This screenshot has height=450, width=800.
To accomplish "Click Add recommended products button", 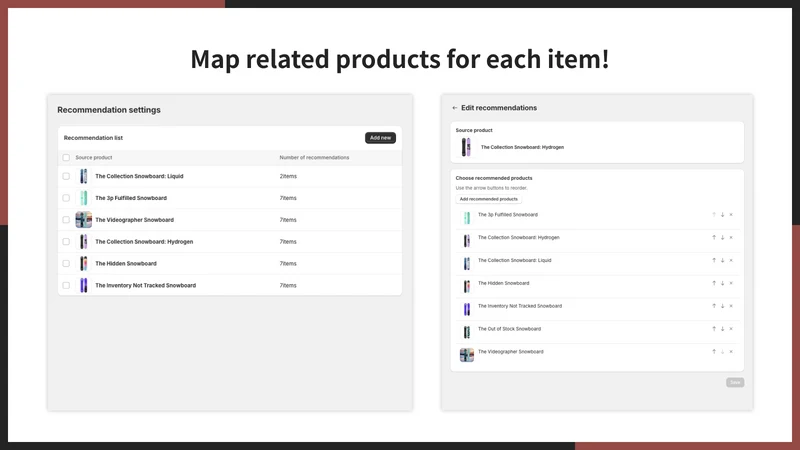I will pos(488,199).
